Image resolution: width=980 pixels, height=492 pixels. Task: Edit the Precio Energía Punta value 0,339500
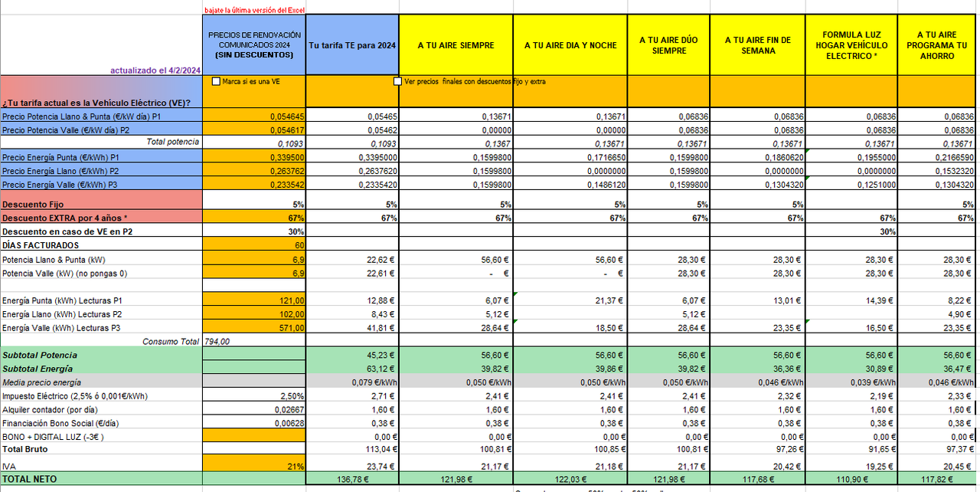click(254, 157)
